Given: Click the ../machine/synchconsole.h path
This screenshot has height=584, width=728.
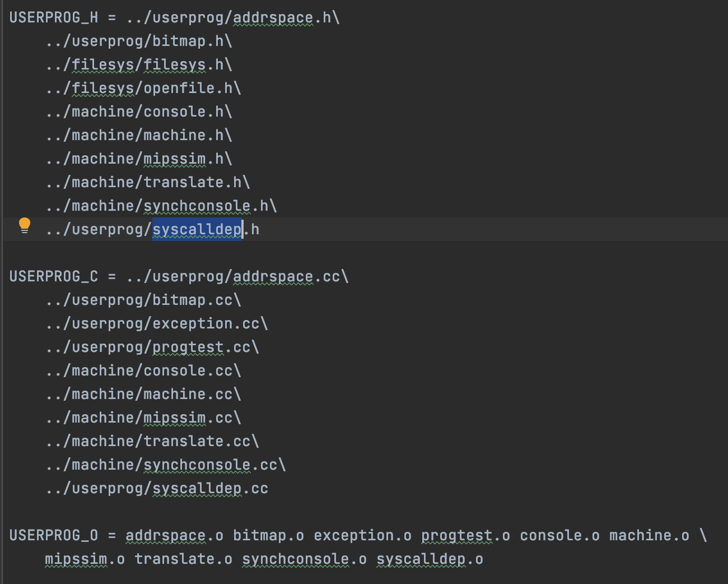Looking at the screenshot, I should 161,206.
